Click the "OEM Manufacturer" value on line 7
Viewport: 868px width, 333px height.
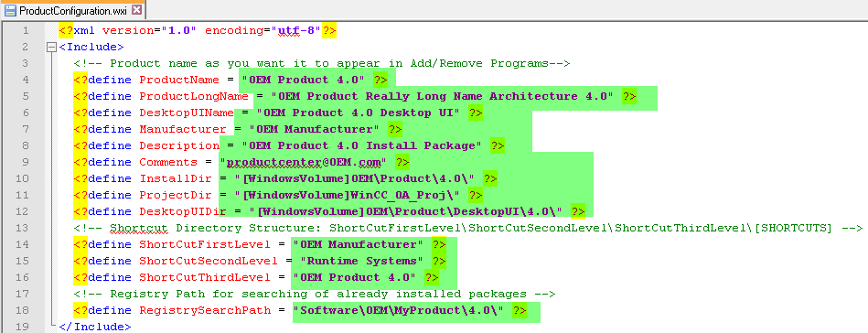point(315,129)
